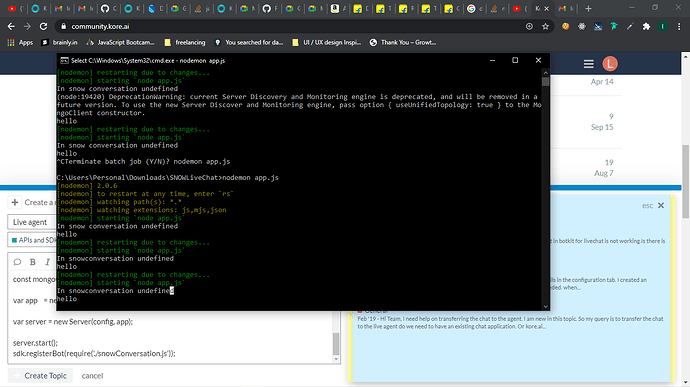Bookmark this page with the star icon
The width and height of the screenshot is (690, 387).
(546, 26)
